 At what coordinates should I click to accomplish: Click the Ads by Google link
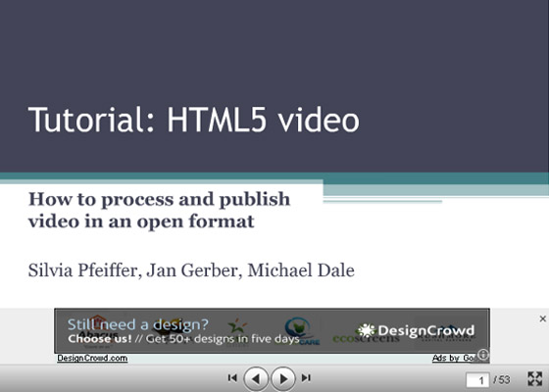click(x=455, y=358)
